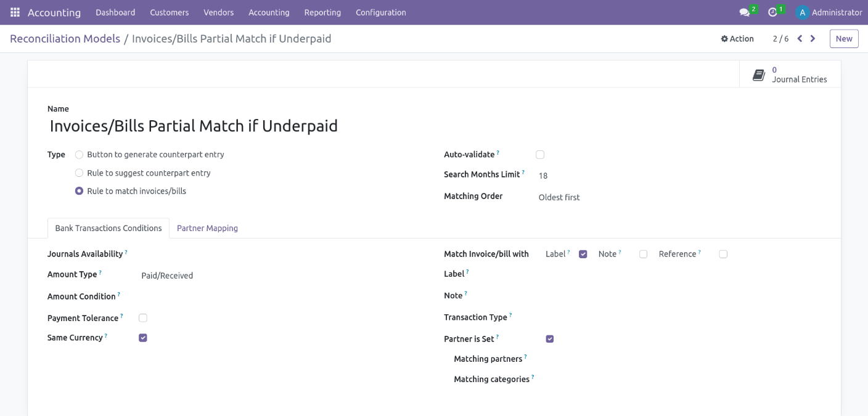This screenshot has width=868, height=416.
Task: Go back to Reconciliation Models breadcrumb
Action: (65, 39)
